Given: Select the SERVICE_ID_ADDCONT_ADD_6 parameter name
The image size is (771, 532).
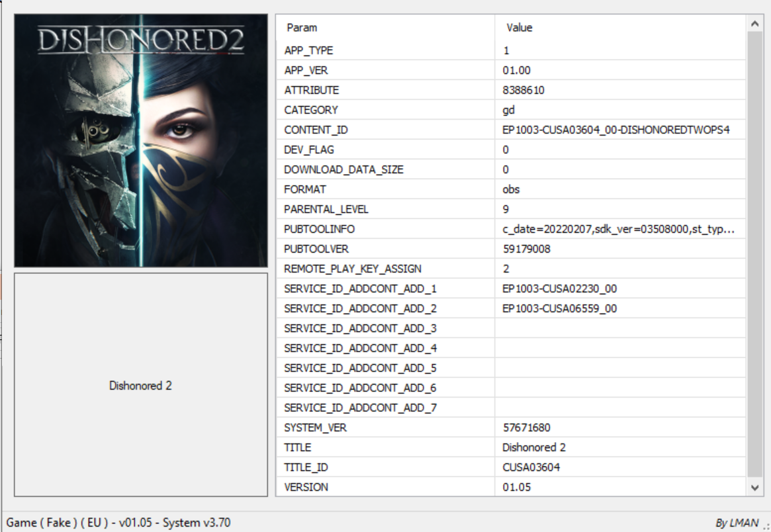Looking at the screenshot, I should [x=360, y=388].
